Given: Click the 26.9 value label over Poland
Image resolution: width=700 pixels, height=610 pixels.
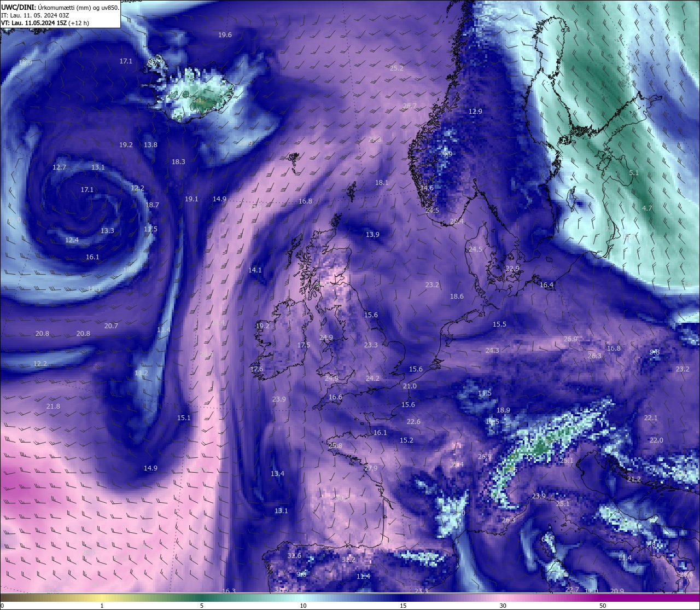Looking at the screenshot, I should click(x=570, y=339).
